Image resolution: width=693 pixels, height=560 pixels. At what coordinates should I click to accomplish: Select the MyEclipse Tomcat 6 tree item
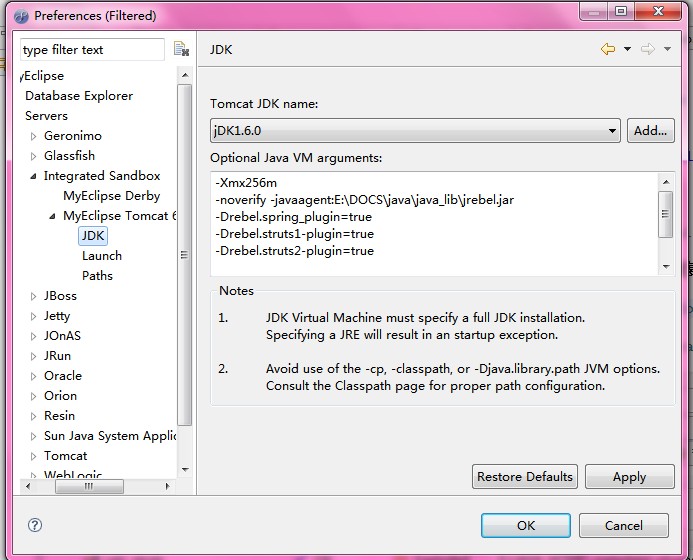pos(119,216)
